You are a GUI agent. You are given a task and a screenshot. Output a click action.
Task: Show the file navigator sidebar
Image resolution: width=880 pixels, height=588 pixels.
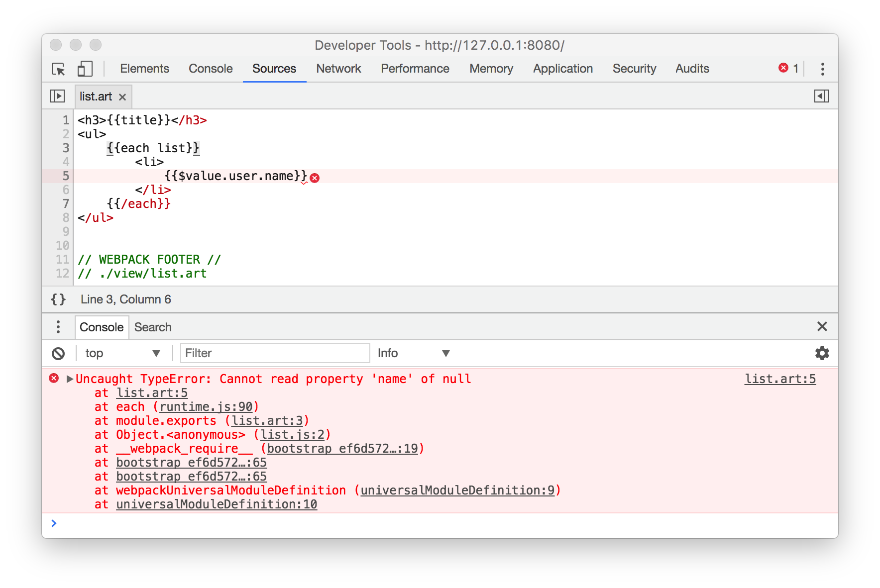tap(57, 96)
